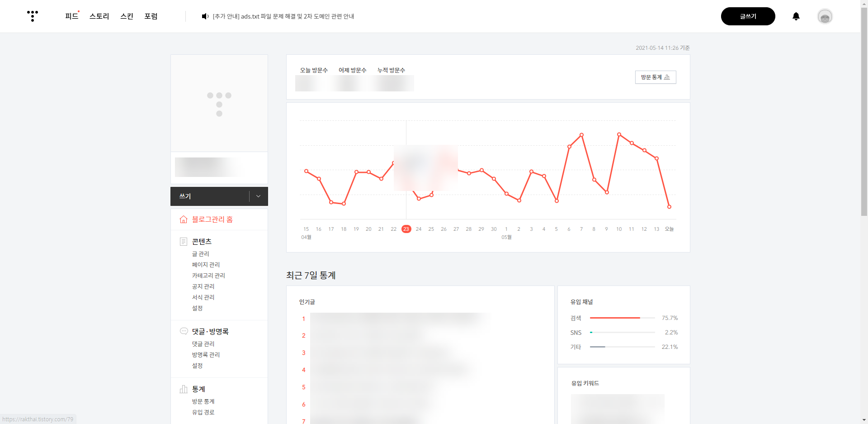The height and width of the screenshot is (424, 868).
Task: Expand the 쓰기 dropdown arrow
Action: (x=259, y=196)
